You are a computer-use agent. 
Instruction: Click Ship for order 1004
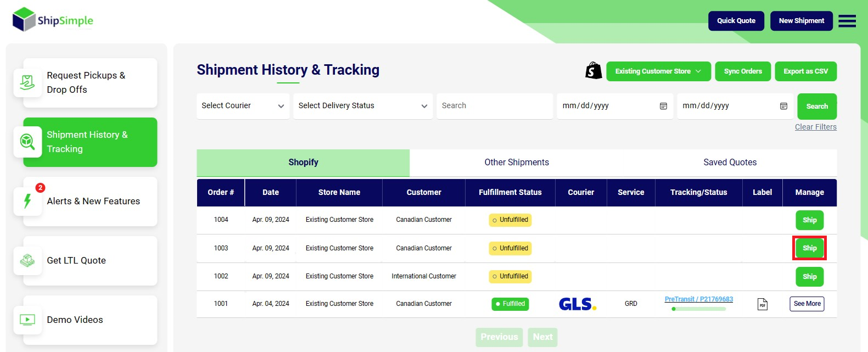click(810, 220)
